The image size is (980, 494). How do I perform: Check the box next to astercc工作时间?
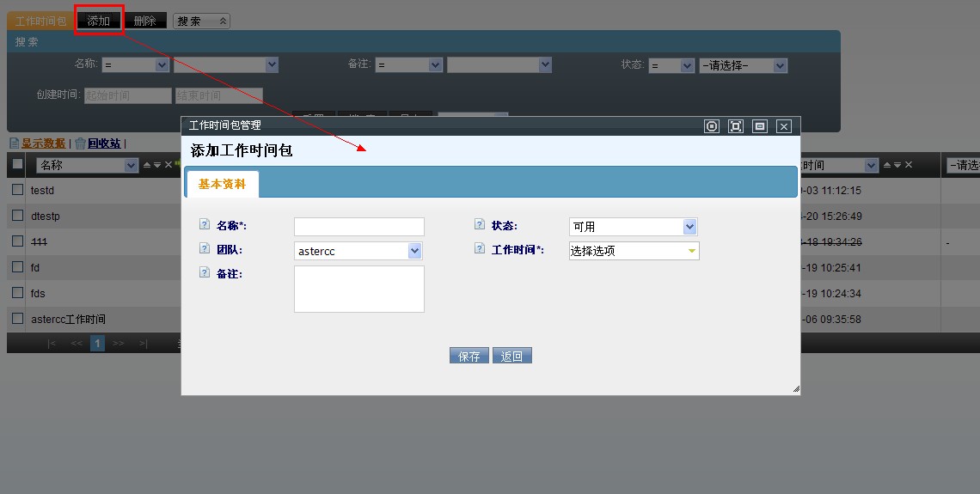point(17,319)
